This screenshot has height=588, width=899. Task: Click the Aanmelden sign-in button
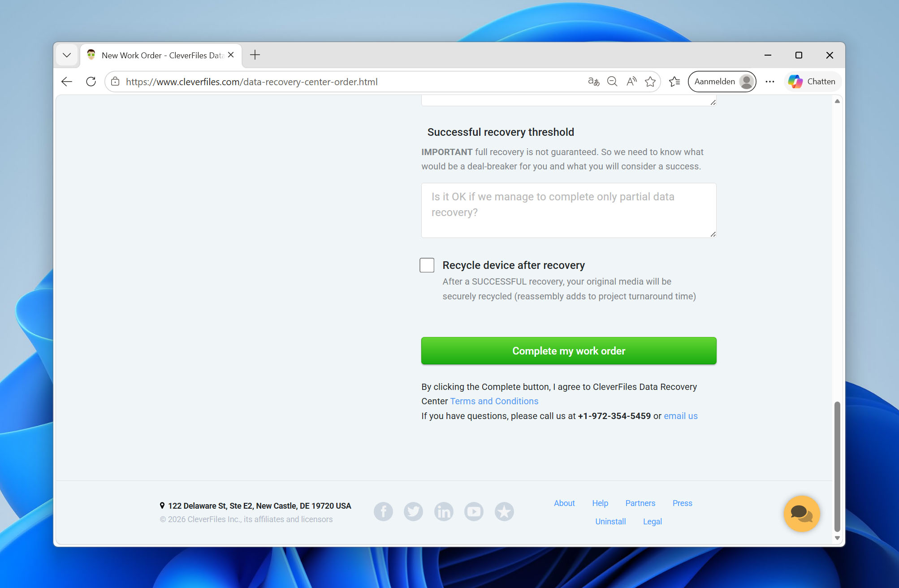(x=722, y=82)
